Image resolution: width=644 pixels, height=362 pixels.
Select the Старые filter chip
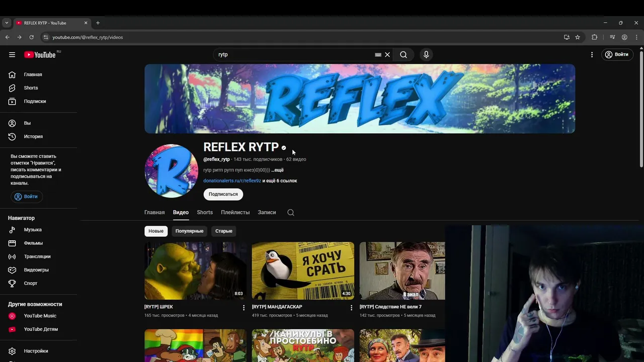point(224,231)
